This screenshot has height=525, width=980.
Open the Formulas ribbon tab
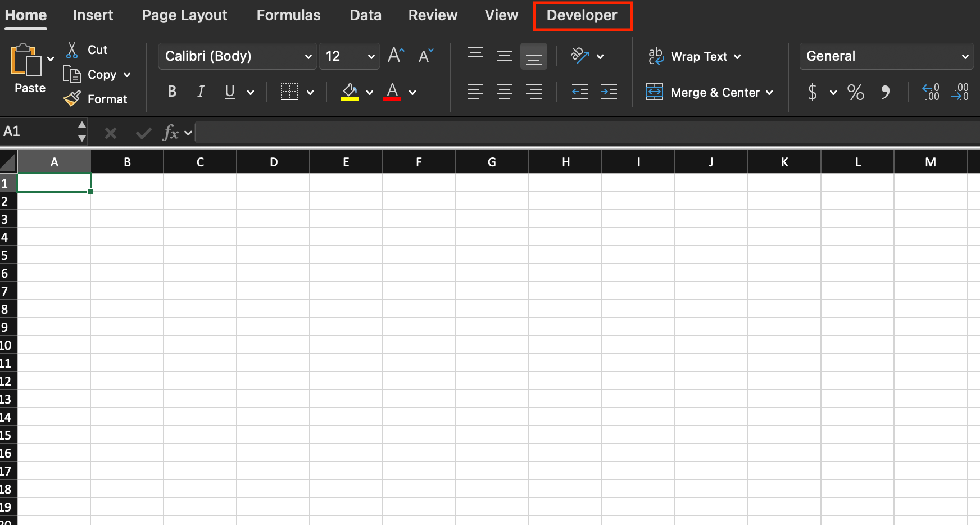coord(288,15)
